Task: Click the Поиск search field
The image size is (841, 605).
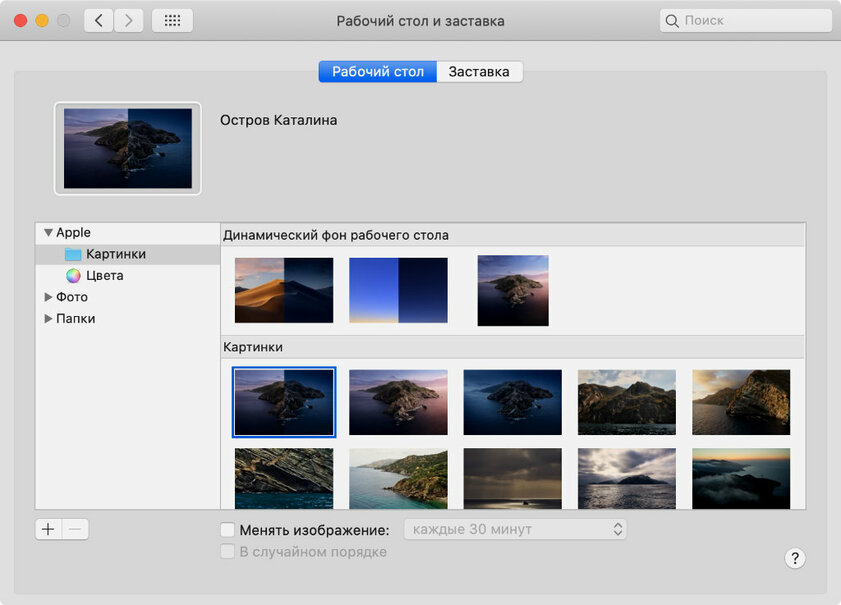Action: 745,21
